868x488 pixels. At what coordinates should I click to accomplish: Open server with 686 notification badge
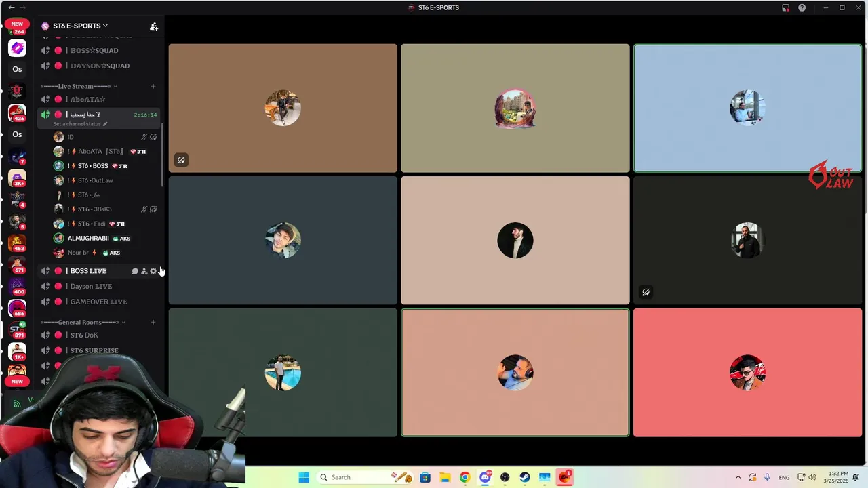[17, 308]
